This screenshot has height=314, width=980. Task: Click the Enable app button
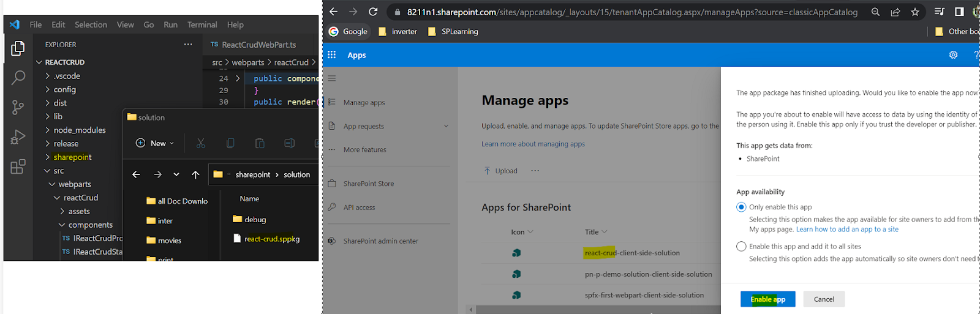click(x=767, y=299)
